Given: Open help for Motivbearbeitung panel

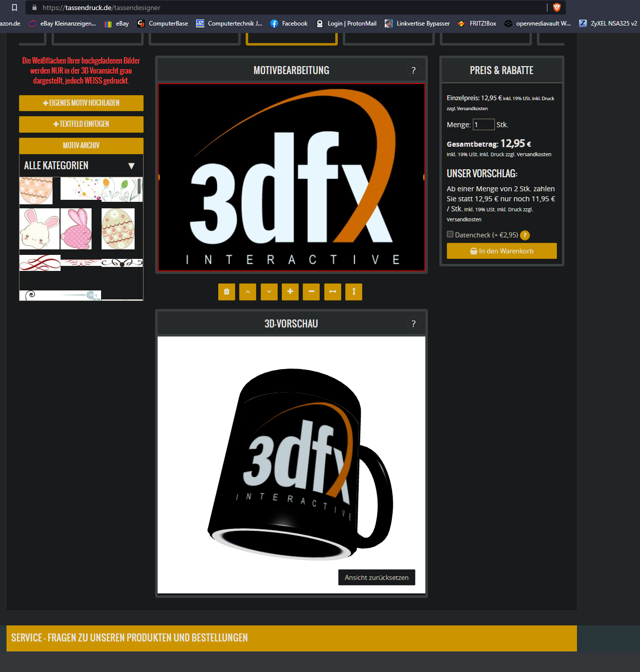Looking at the screenshot, I should click(413, 71).
